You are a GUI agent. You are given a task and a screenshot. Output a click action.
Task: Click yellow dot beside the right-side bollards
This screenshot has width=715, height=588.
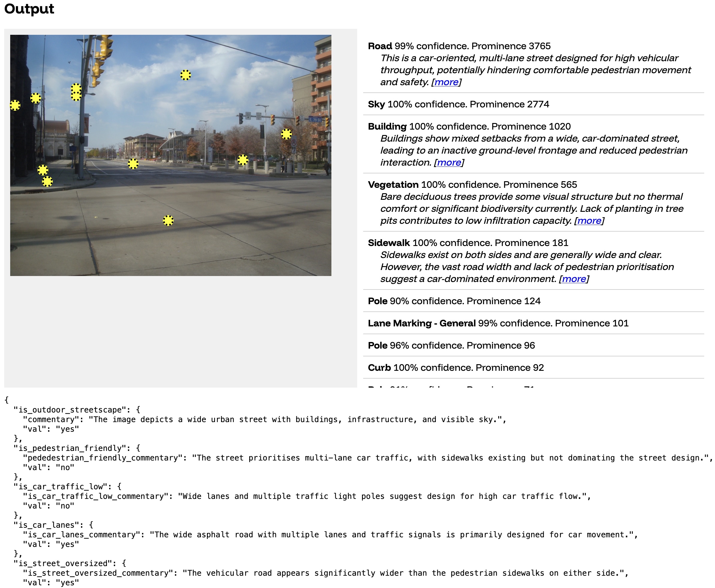click(243, 160)
